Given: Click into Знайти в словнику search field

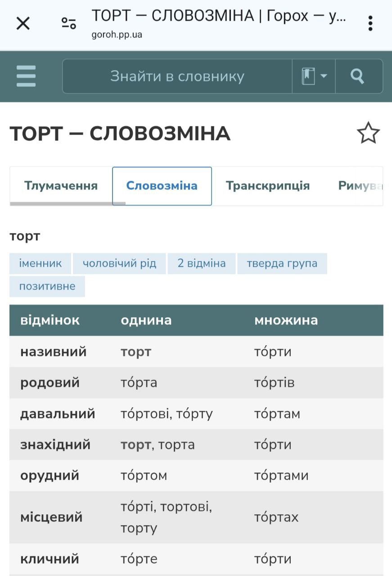Looking at the screenshot, I should coord(177,76).
